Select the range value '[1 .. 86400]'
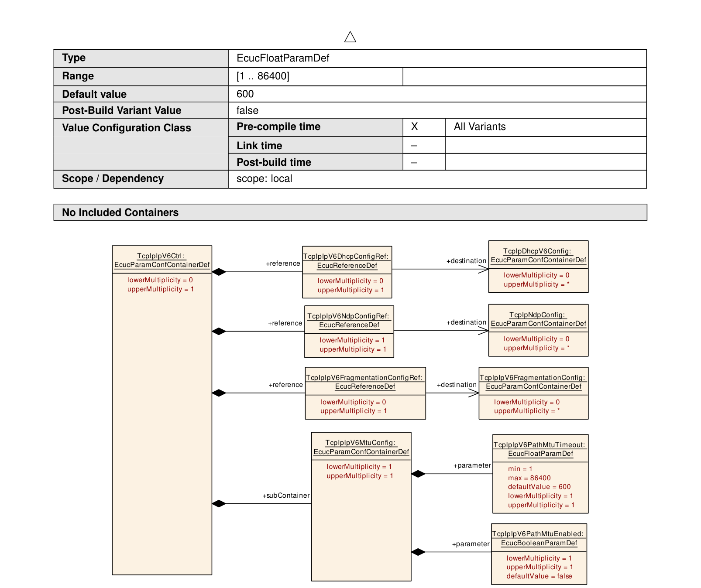 tap(263, 76)
